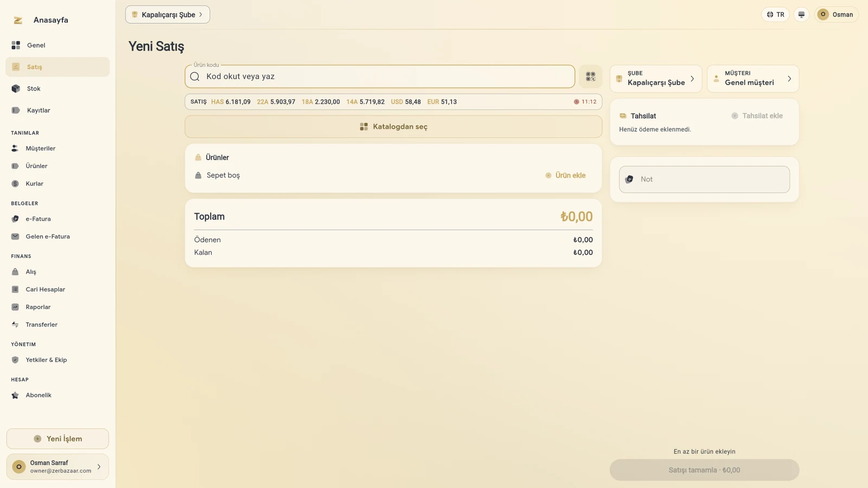Expand the Kapalıçarşı Şube branch breadcrumb
868x488 pixels.
168,15
